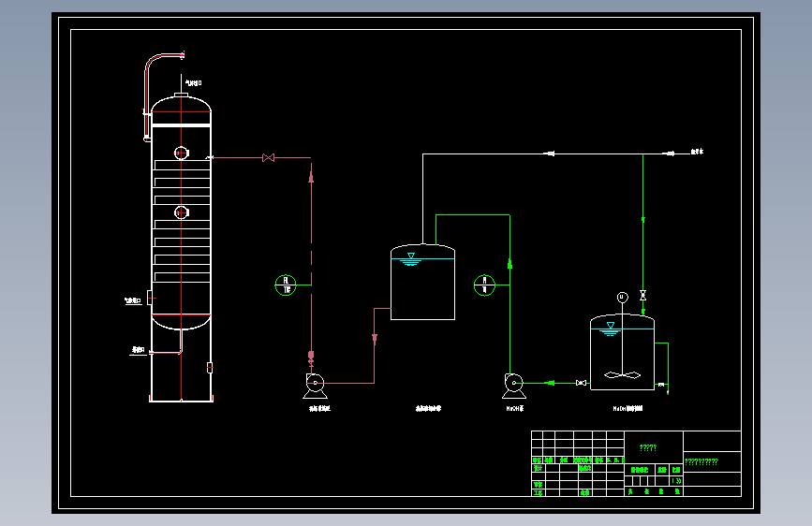Select the agitator motor circle above NaOH tank
This screenshot has width=812, height=526.
click(x=623, y=298)
